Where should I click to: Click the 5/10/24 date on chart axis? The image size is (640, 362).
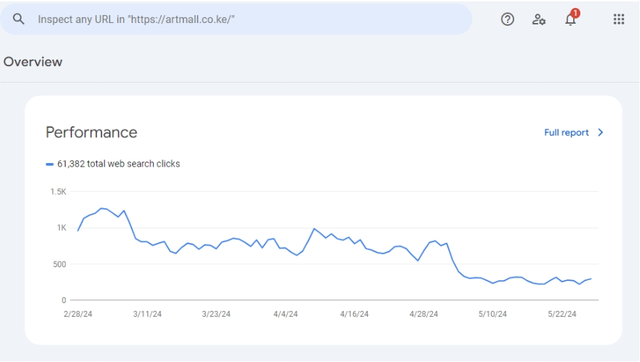click(493, 314)
